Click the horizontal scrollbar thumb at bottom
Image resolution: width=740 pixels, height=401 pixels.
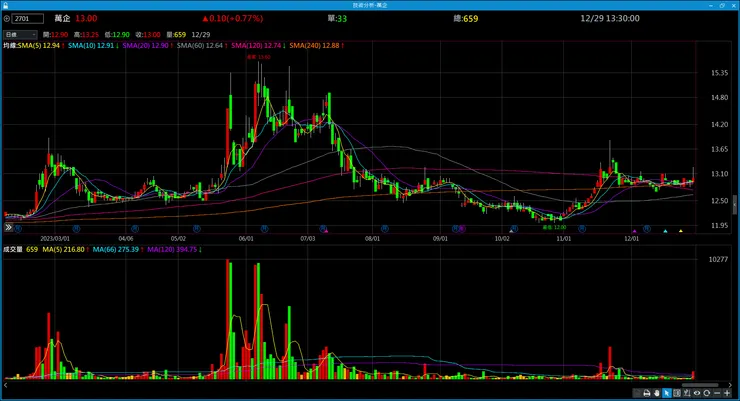coord(700,385)
